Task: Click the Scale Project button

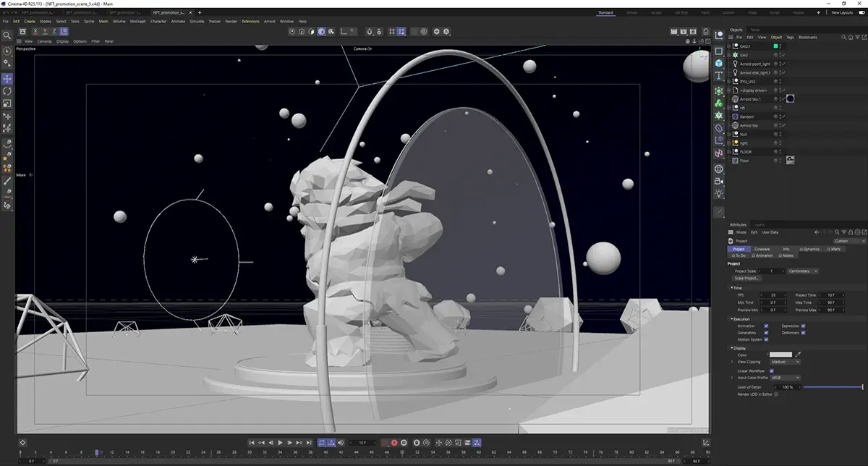Action: pos(746,278)
